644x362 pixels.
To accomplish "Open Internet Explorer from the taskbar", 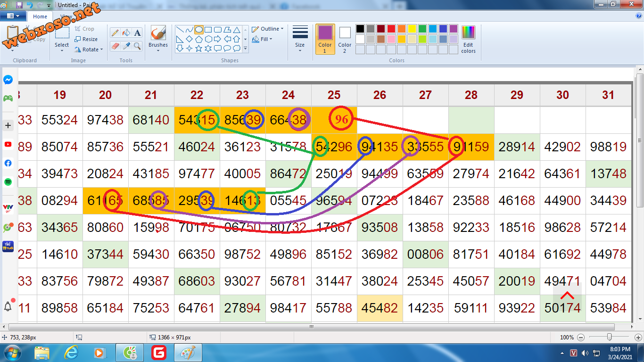I will click(x=71, y=353).
